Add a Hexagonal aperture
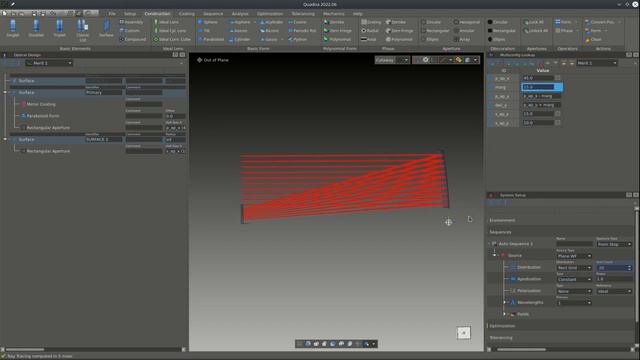 point(467,22)
